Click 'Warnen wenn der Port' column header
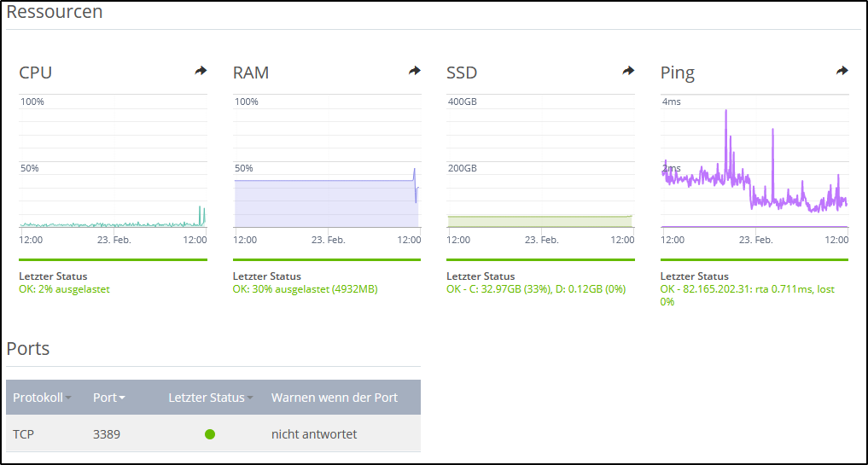Image resolution: width=868 pixels, height=465 pixels. tap(335, 398)
